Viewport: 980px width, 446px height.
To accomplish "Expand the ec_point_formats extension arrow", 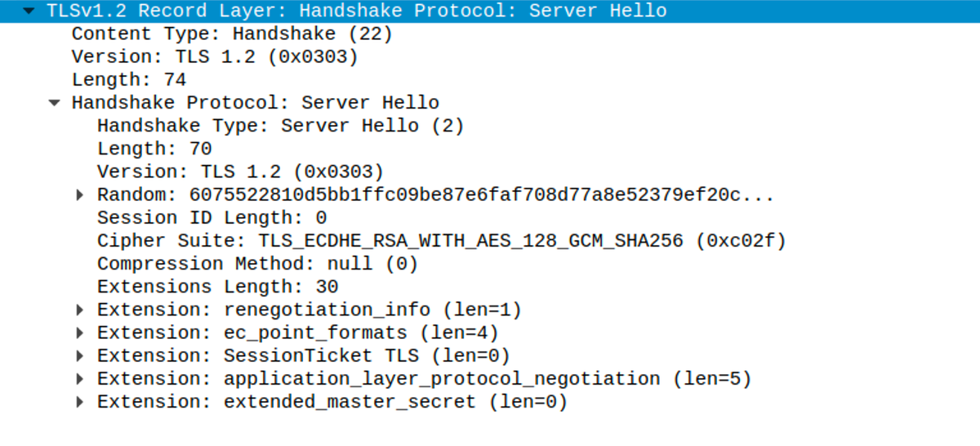I will [79, 333].
